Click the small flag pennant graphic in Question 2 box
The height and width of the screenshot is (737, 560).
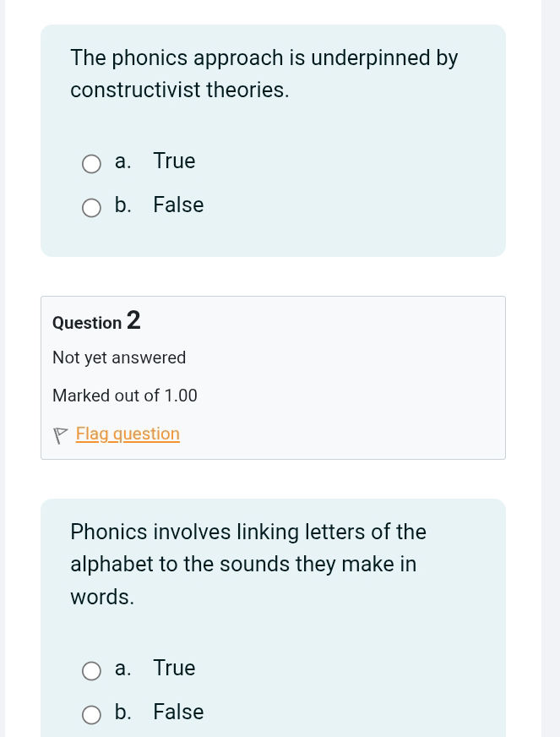click(60, 434)
